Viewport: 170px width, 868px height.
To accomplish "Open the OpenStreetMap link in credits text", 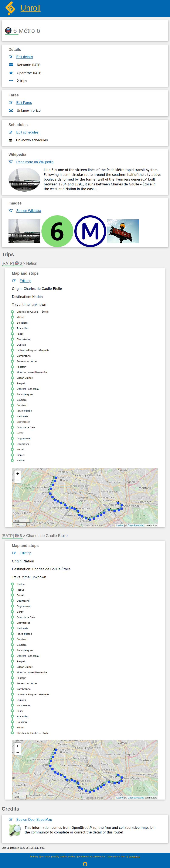I will (x=84, y=828).
